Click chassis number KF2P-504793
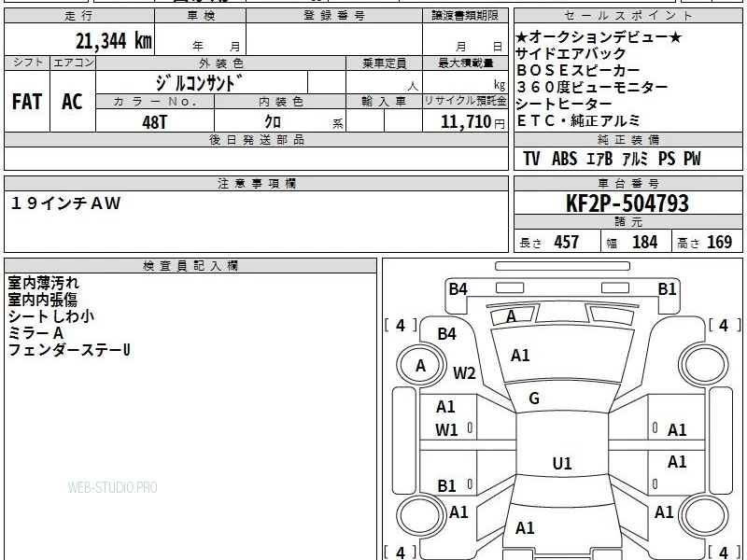747x560 pixels. pyautogui.click(x=627, y=203)
